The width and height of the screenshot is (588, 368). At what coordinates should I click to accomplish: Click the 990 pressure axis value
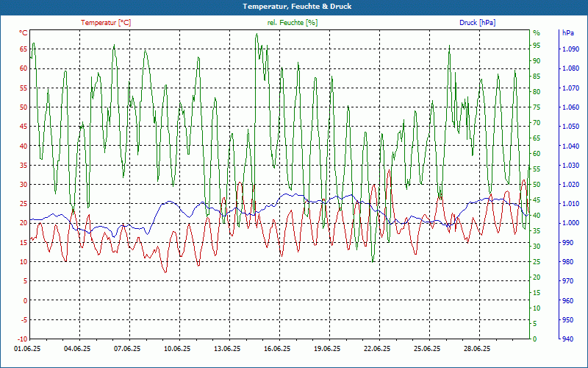[x=567, y=243]
